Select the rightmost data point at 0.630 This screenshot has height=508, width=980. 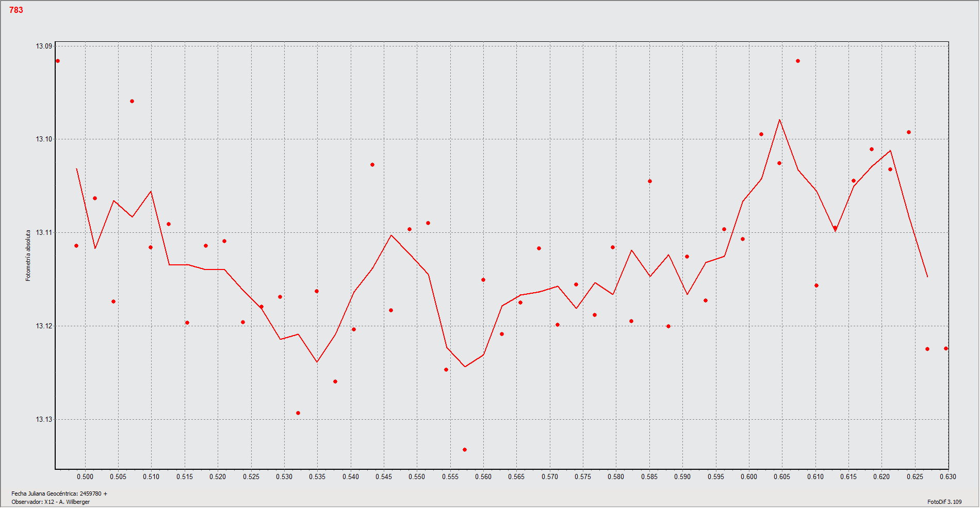(945, 348)
